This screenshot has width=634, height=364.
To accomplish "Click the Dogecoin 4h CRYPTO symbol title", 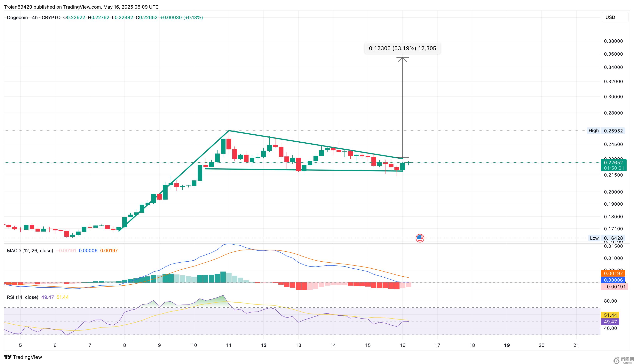I will pos(34,18).
